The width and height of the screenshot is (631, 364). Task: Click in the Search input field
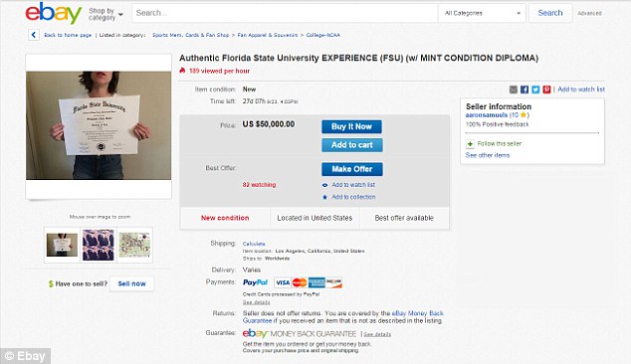tap(285, 13)
